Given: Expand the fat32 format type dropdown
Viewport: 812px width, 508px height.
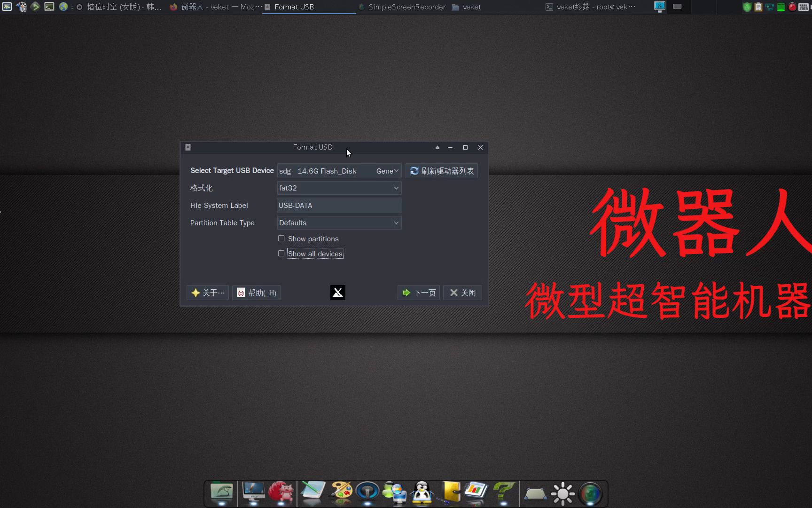Looking at the screenshot, I should [339, 188].
